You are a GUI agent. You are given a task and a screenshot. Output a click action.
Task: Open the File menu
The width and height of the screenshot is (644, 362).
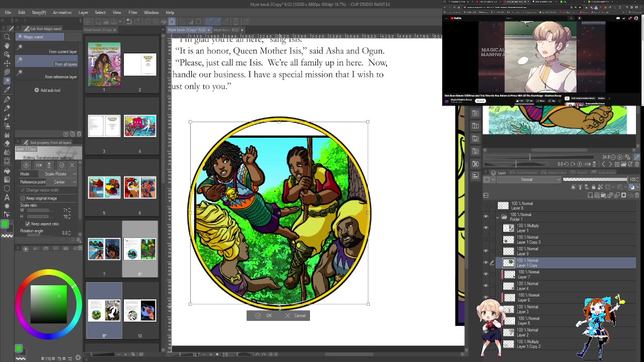(8, 13)
